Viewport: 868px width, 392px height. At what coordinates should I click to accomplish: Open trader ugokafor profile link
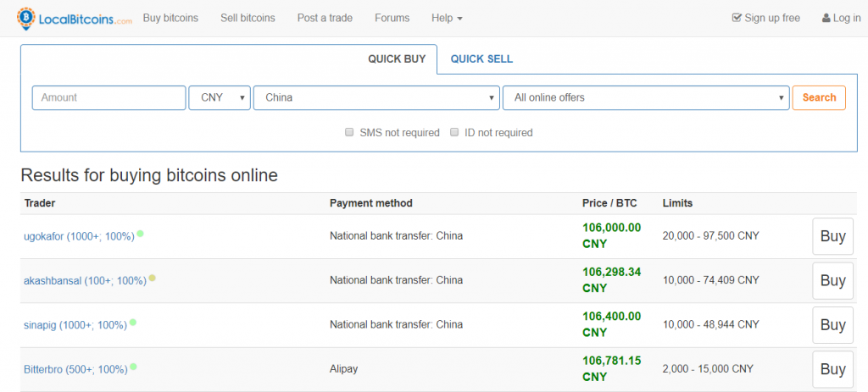[79, 236]
